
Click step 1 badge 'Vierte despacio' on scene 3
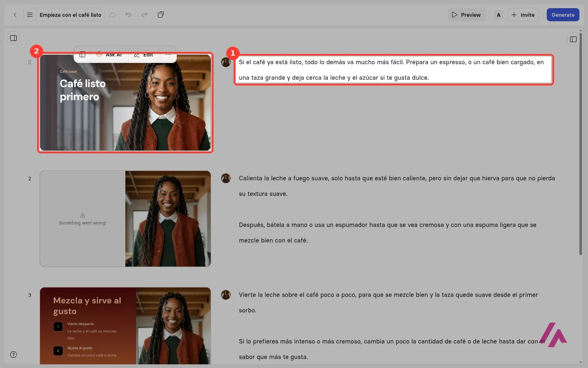58,327
